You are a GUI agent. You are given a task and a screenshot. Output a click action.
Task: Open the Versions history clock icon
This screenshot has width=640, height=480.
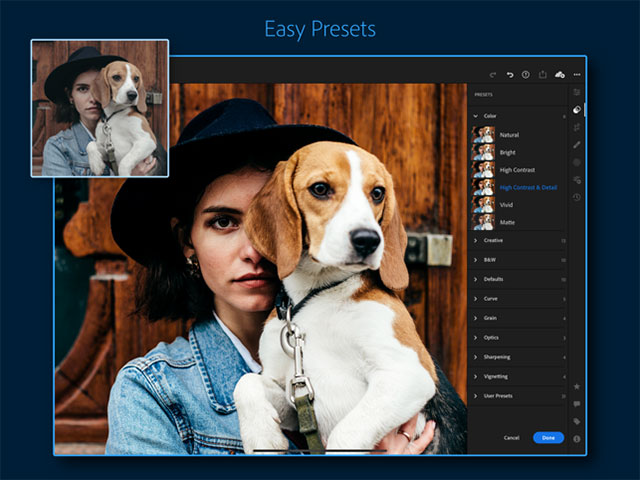577,197
